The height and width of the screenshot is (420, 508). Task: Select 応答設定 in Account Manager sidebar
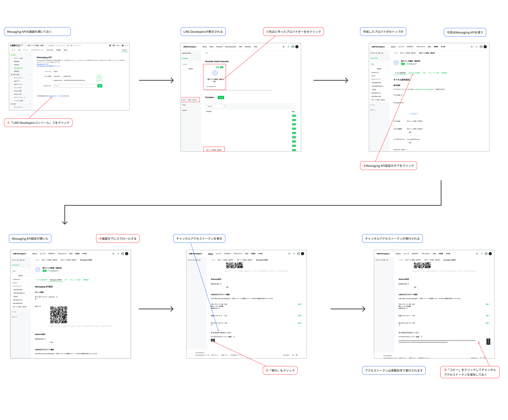(16, 65)
